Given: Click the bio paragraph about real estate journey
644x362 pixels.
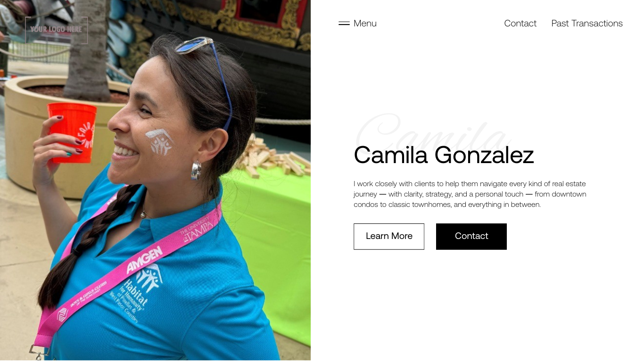Looking at the screenshot, I should coord(470,194).
